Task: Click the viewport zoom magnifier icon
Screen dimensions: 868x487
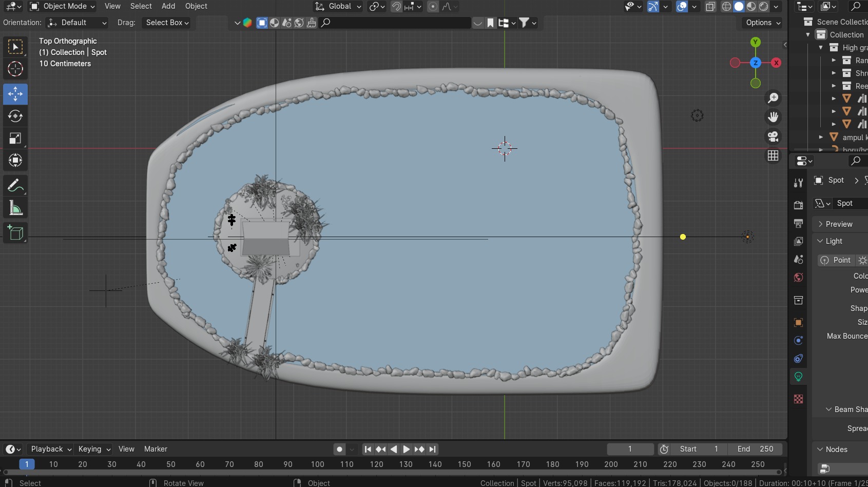Action: (x=773, y=98)
